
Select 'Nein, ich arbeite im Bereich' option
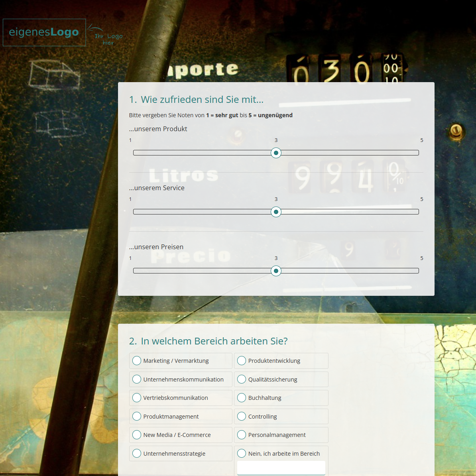tap(241, 453)
